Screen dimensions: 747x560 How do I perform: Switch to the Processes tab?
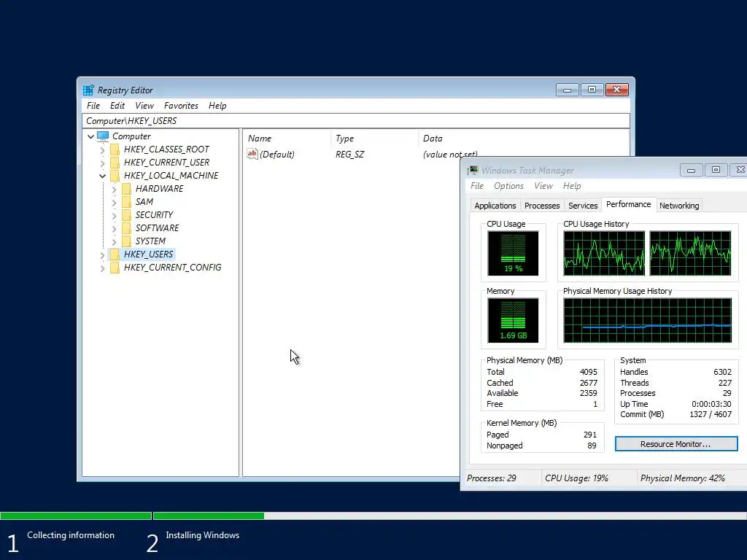click(x=542, y=206)
